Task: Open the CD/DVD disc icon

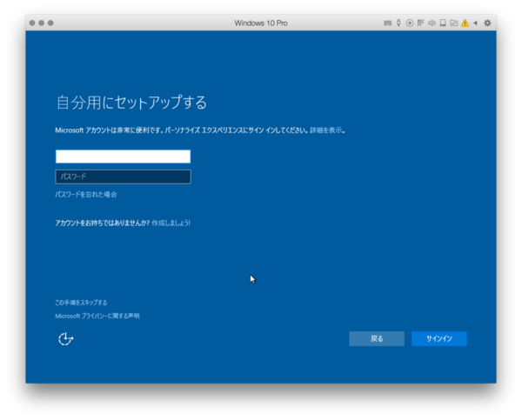Action: [x=410, y=23]
